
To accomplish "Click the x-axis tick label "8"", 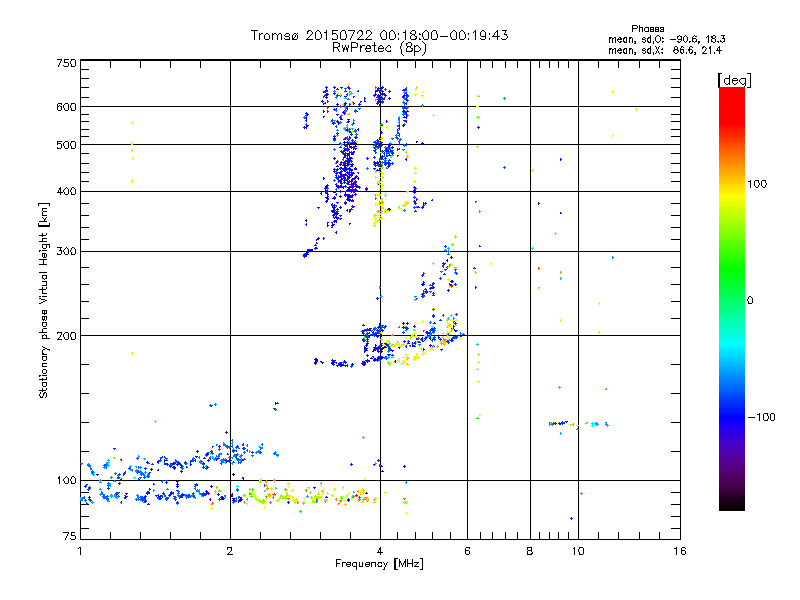I will click(x=530, y=551).
